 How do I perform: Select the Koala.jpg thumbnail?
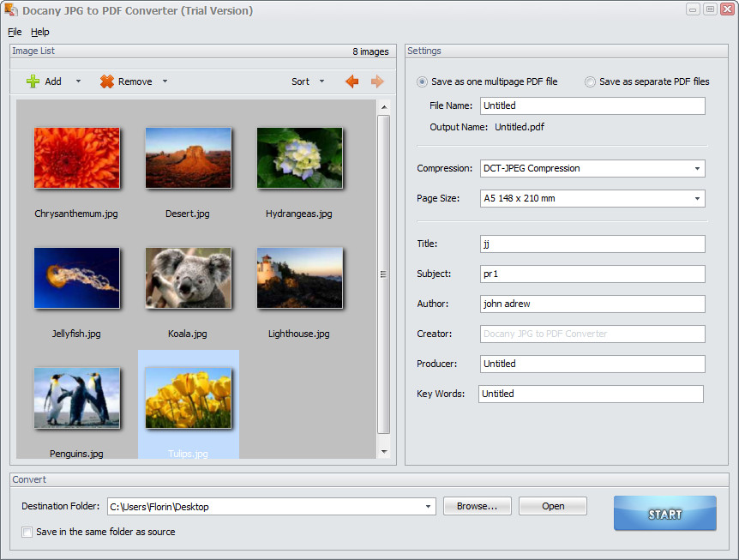point(188,278)
